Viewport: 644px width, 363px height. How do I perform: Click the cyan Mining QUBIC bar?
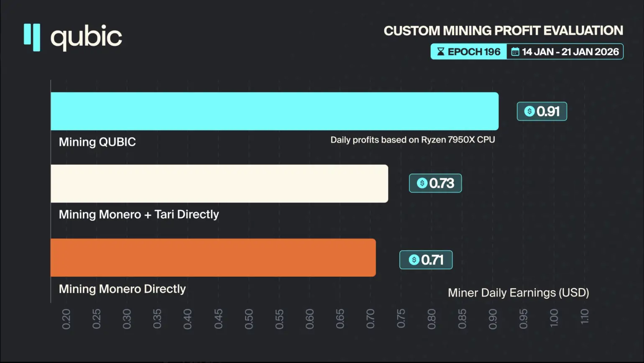tap(274, 111)
